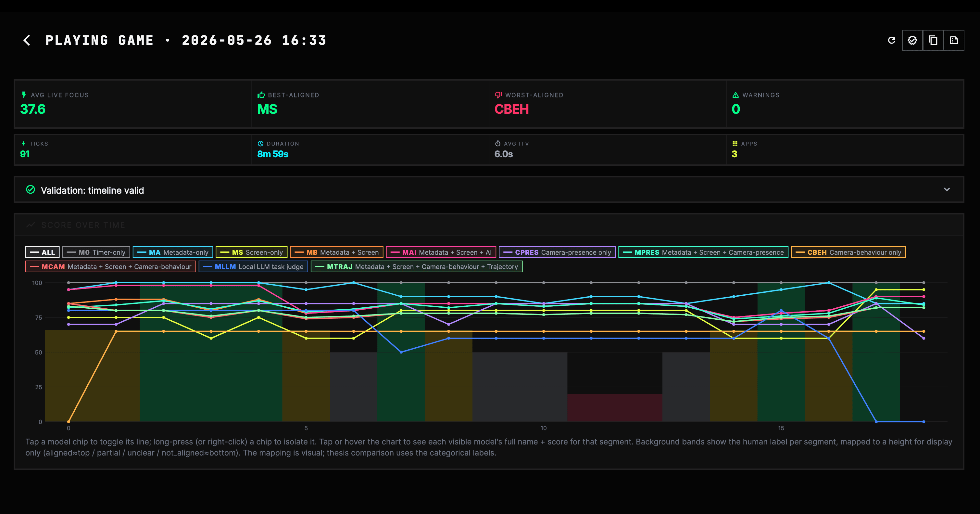The width and height of the screenshot is (980, 514).
Task: Click the Score Over Time heading
Action: [x=83, y=225]
